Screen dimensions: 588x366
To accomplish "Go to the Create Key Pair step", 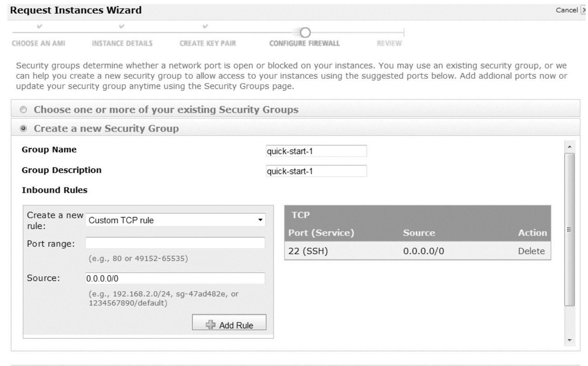I will click(x=207, y=43).
